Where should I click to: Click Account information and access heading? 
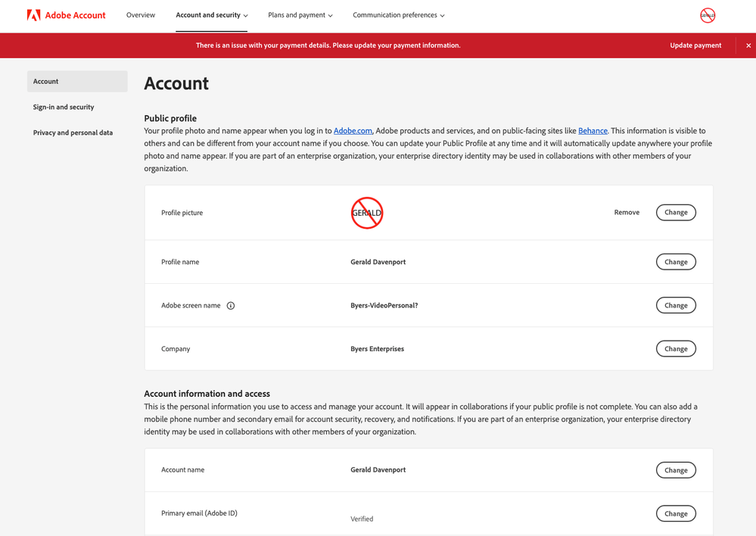pyautogui.click(x=207, y=394)
